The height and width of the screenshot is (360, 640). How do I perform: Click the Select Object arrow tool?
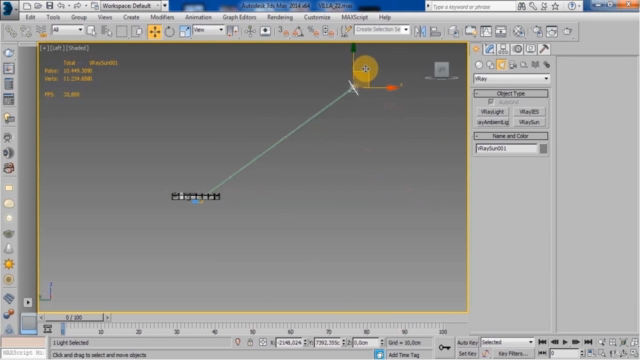(91, 31)
